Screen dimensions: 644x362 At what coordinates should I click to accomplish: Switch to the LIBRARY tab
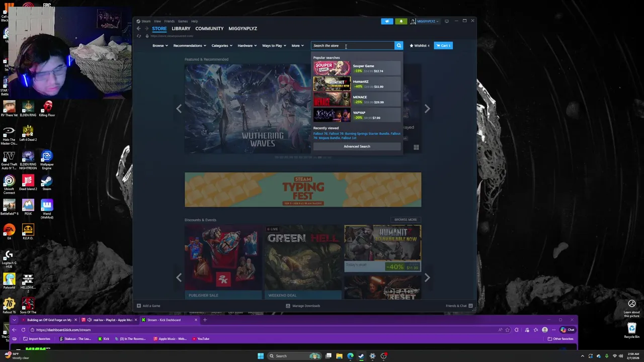coord(181,29)
